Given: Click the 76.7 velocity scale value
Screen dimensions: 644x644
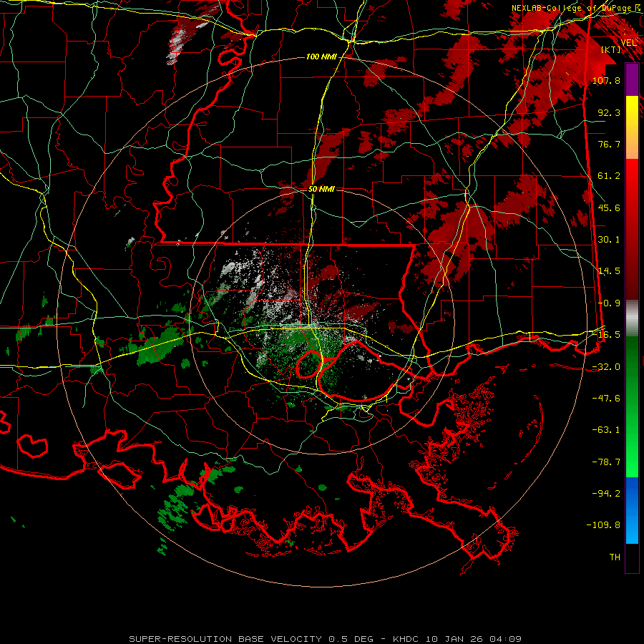Looking at the screenshot, I should coord(609,144).
